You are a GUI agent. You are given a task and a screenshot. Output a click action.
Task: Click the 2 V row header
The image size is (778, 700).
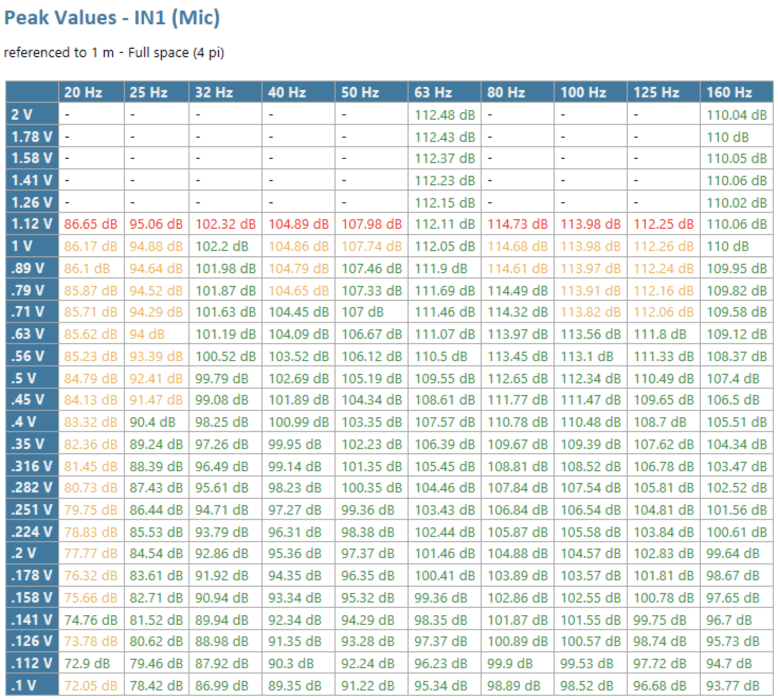pos(32,114)
